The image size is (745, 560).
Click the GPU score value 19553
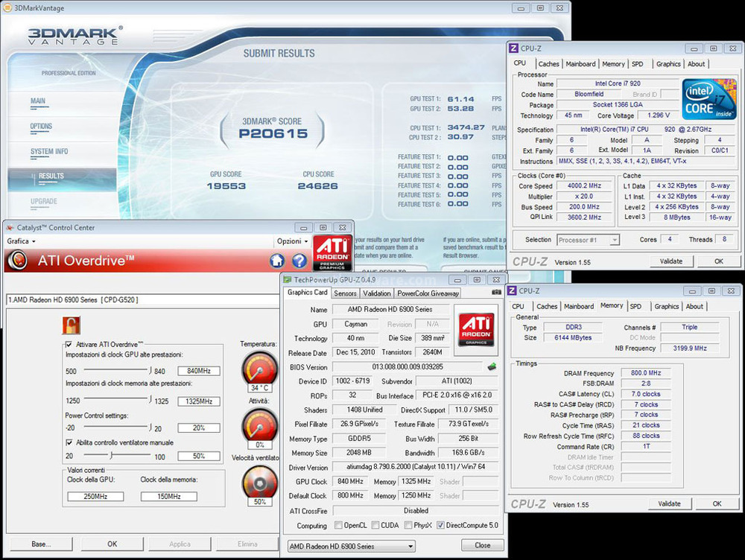click(x=226, y=185)
